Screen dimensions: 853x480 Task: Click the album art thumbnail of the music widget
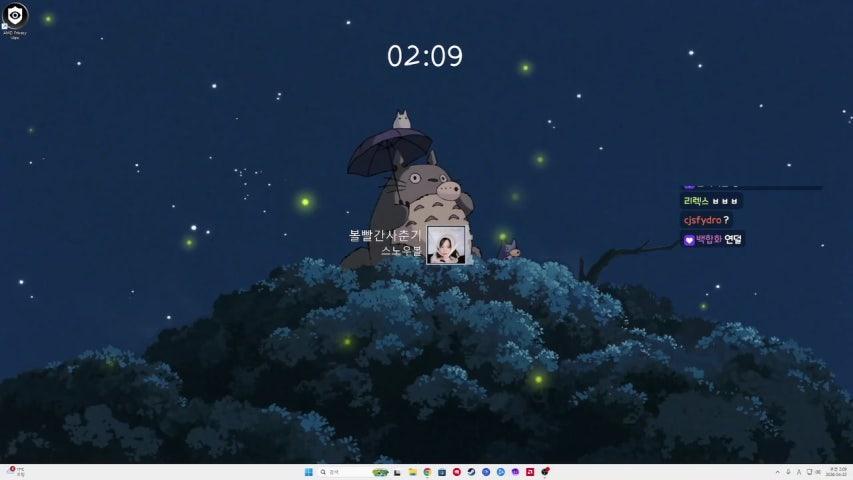446,245
